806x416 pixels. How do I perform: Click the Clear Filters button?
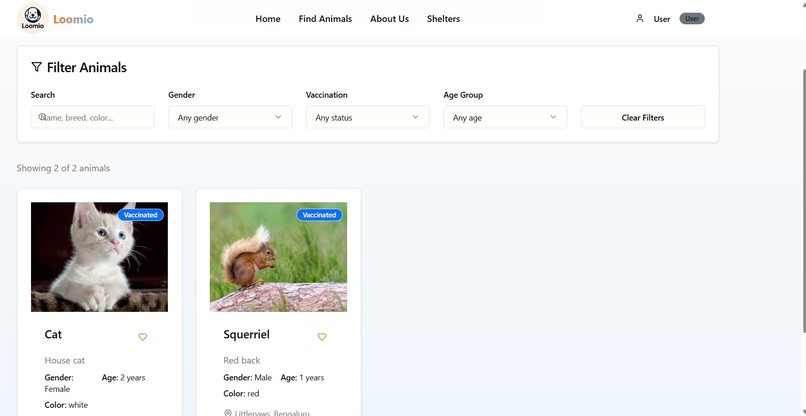tap(643, 117)
